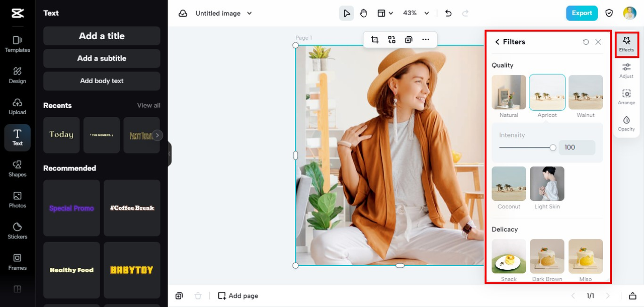The image size is (644, 307).
Task: Redo the last action
Action: pos(465,14)
